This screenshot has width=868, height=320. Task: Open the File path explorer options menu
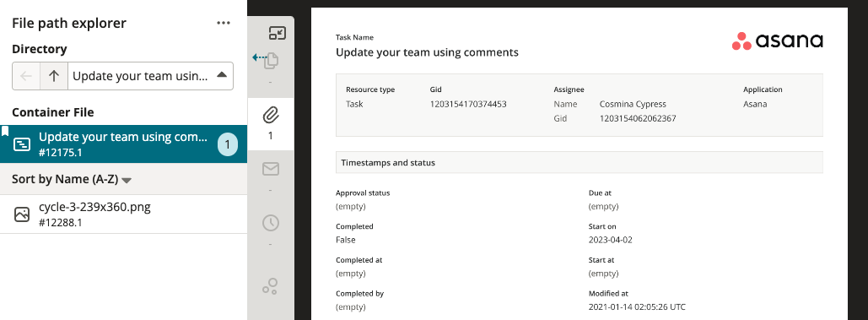tap(223, 23)
